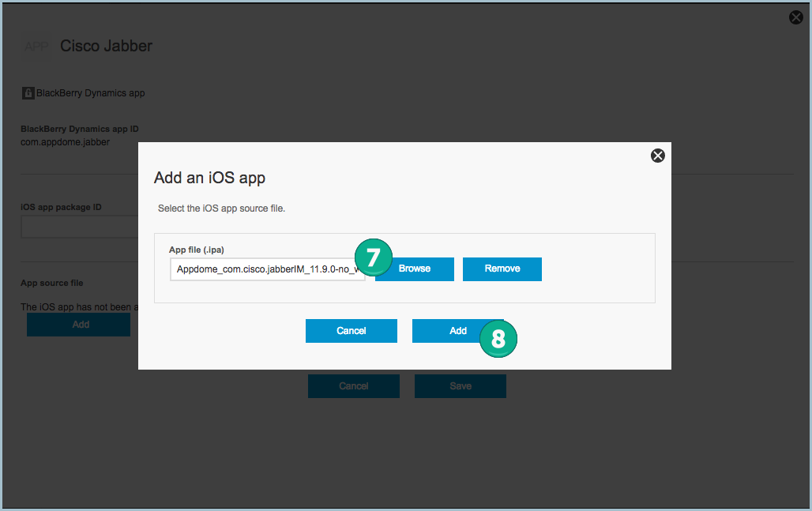Image resolution: width=812 pixels, height=511 pixels.
Task: Click Browse to choose an .ipa file
Action: [x=414, y=269]
